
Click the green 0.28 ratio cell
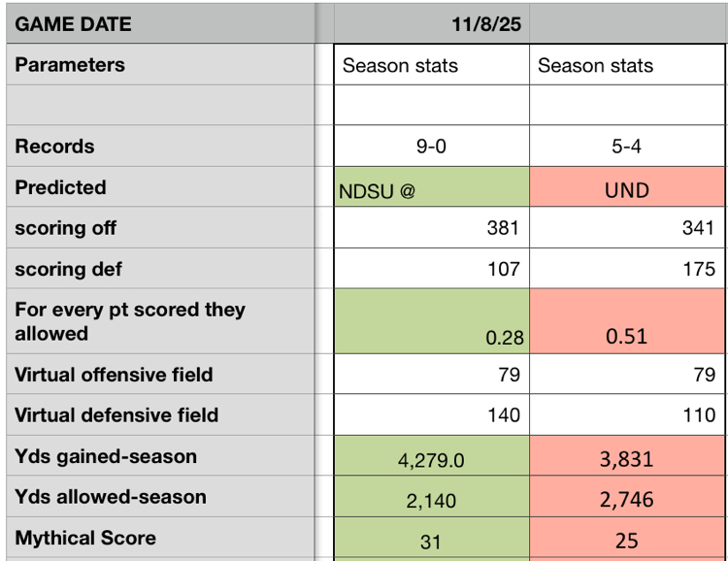[x=432, y=322]
